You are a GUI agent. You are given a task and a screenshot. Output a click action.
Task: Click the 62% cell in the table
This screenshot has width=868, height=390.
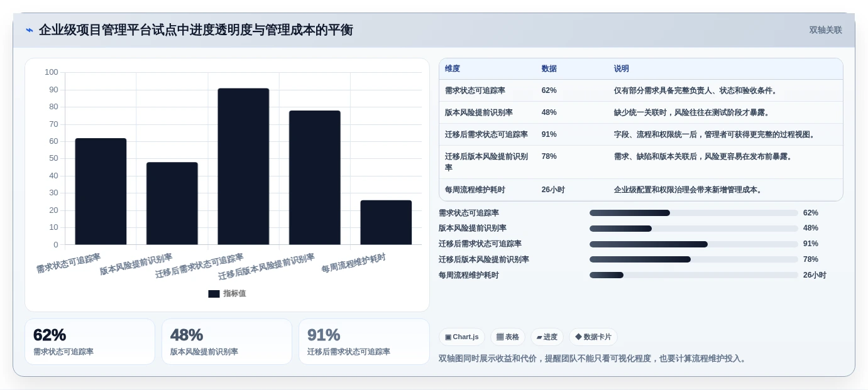[549, 90]
